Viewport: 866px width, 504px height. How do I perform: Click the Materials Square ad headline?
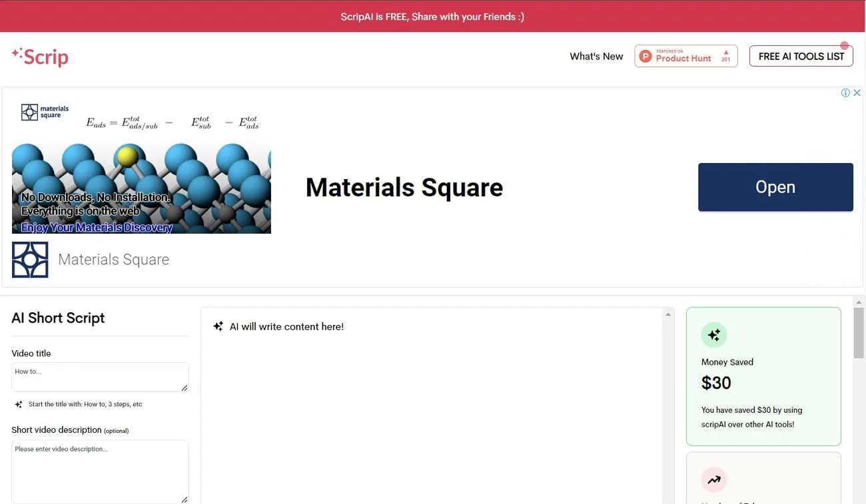tap(404, 187)
